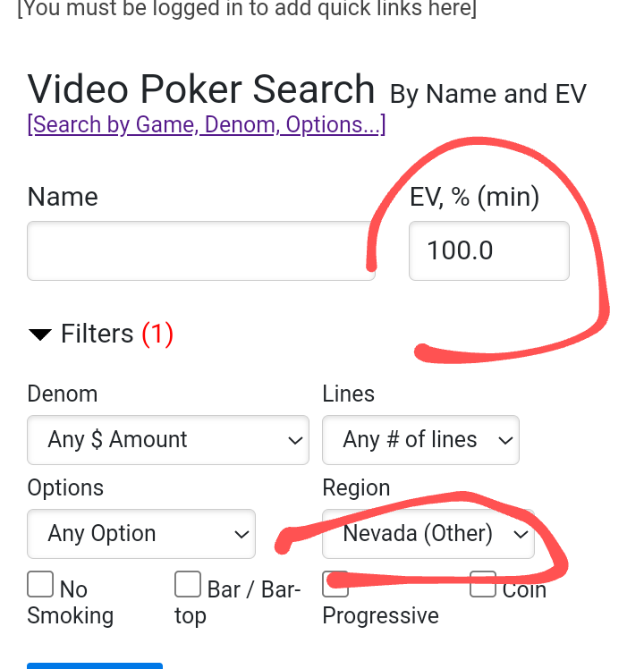Open Search by Game, Denom, Options link

point(207,124)
